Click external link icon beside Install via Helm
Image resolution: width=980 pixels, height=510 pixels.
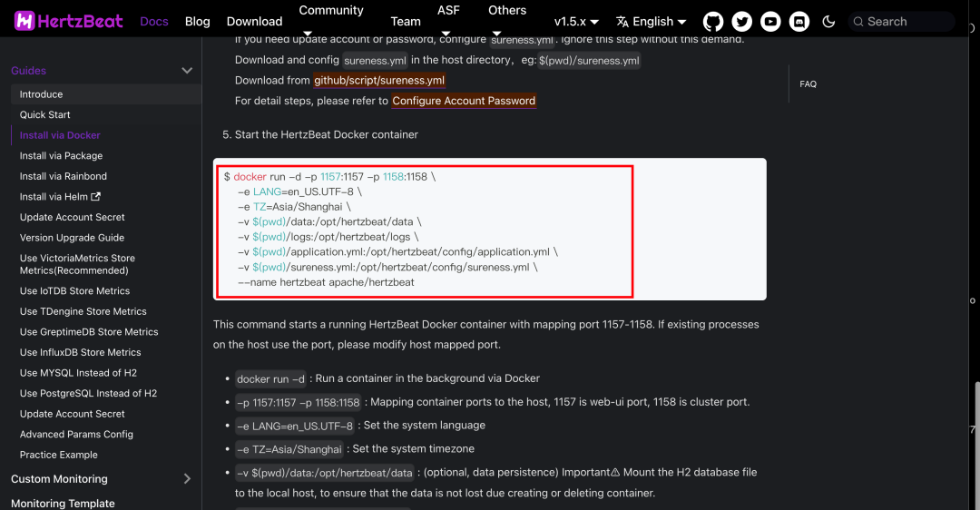(95, 196)
